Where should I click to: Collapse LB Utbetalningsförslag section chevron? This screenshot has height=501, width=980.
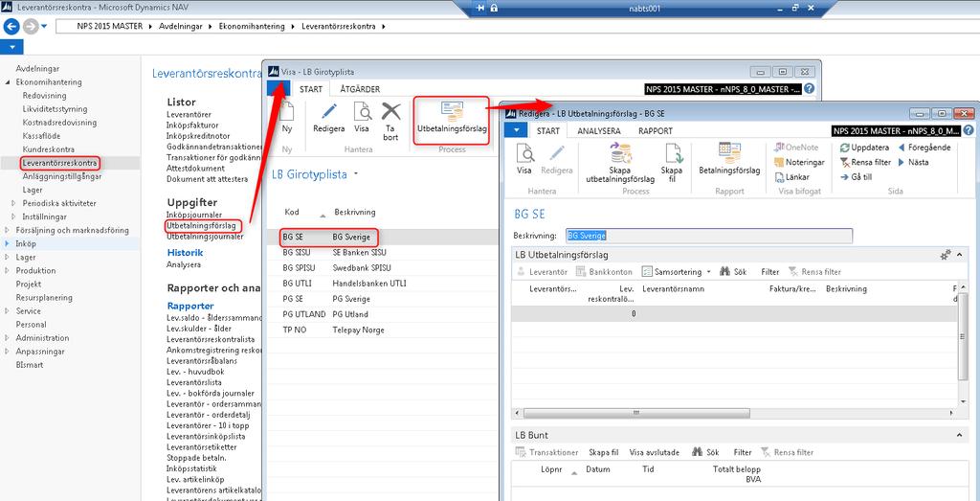point(961,255)
